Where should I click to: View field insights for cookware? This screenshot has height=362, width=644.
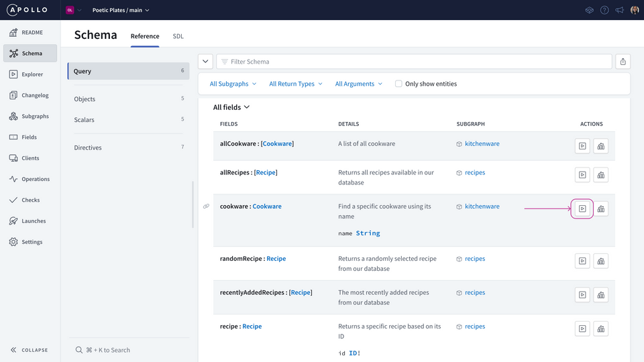[x=601, y=209]
